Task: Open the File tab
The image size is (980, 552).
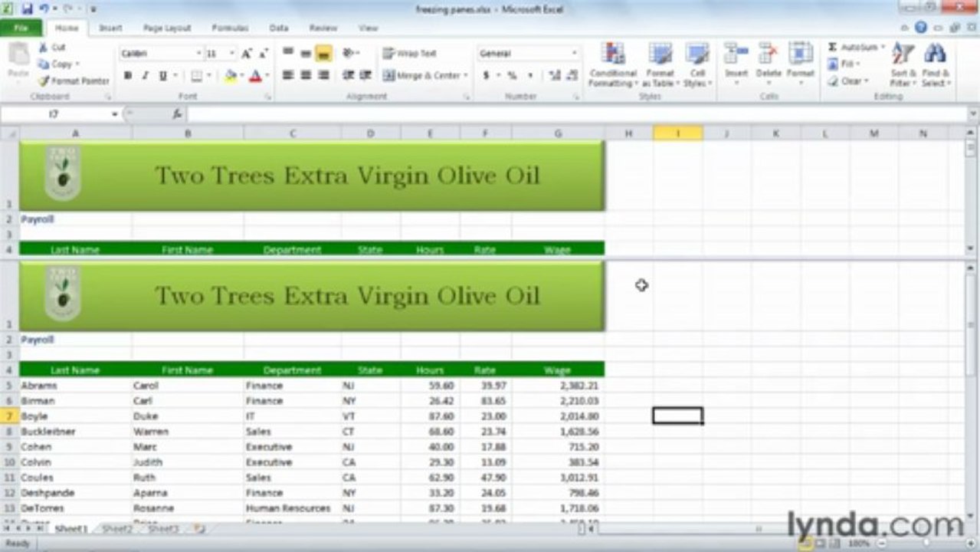Action: [x=21, y=28]
